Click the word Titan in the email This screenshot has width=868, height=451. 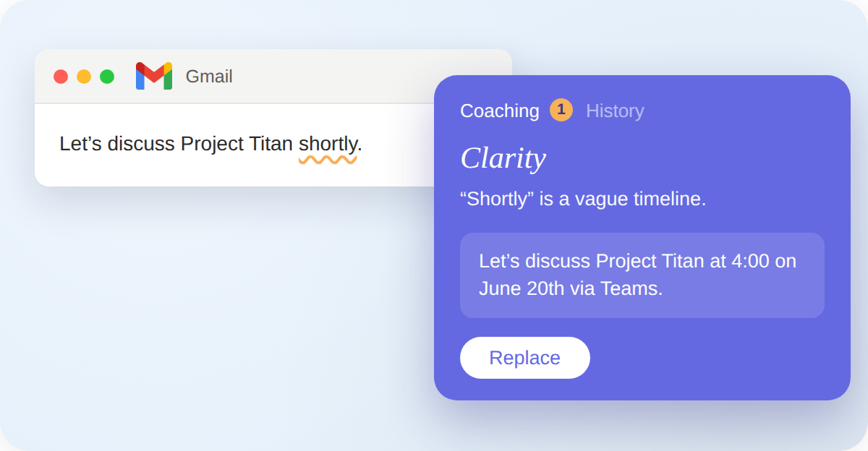(x=271, y=144)
